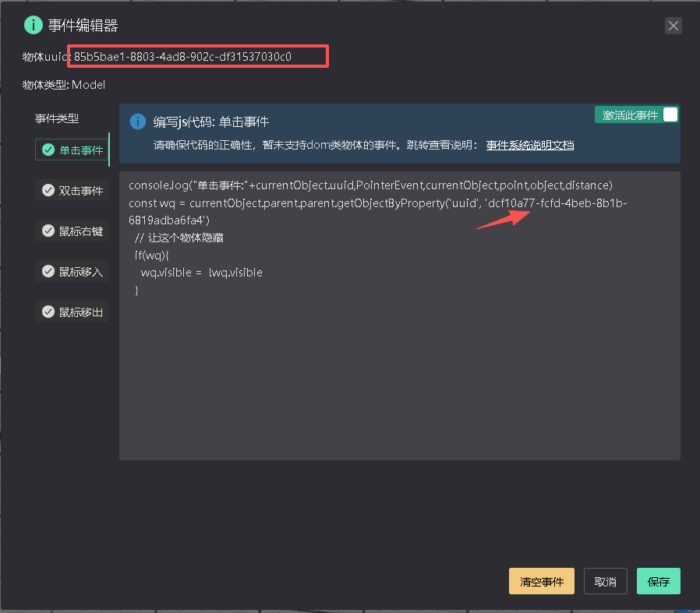Click the 取消 button
Viewport: 700px width, 613px height.
point(605,582)
